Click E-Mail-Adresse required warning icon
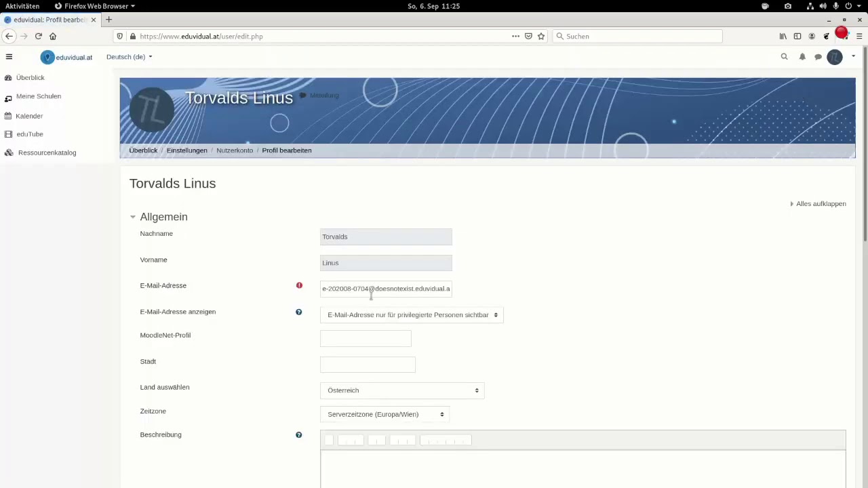This screenshot has width=868, height=488. (x=299, y=285)
